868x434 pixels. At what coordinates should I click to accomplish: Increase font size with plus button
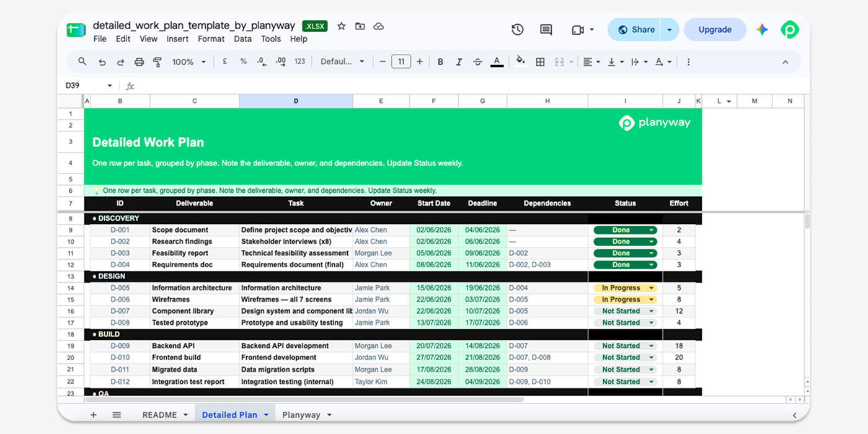pyautogui.click(x=420, y=61)
